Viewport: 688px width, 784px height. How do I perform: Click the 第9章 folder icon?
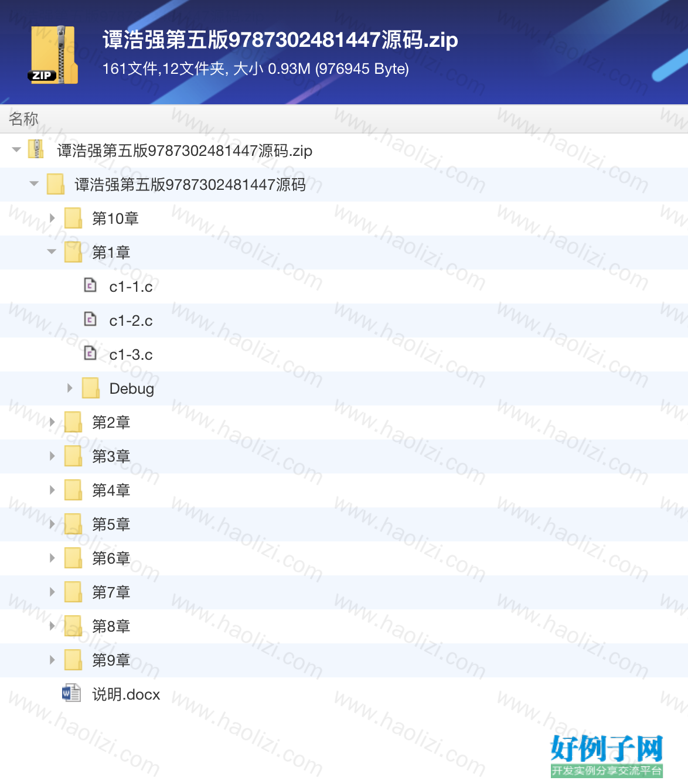pyautogui.click(x=73, y=660)
